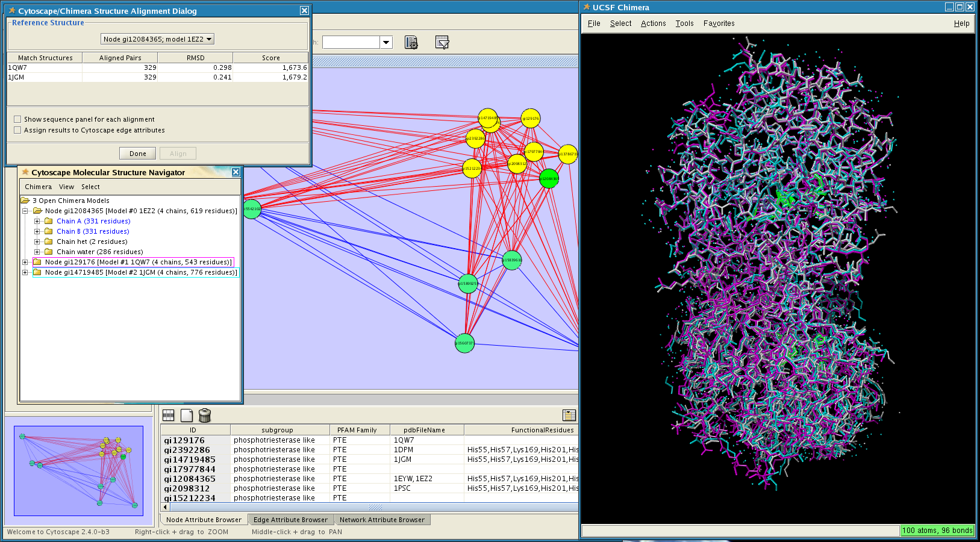Image resolution: width=980 pixels, height=542 pixels.
Task: Open the search field dropdown arrow
Action: (x=386, y=42)
